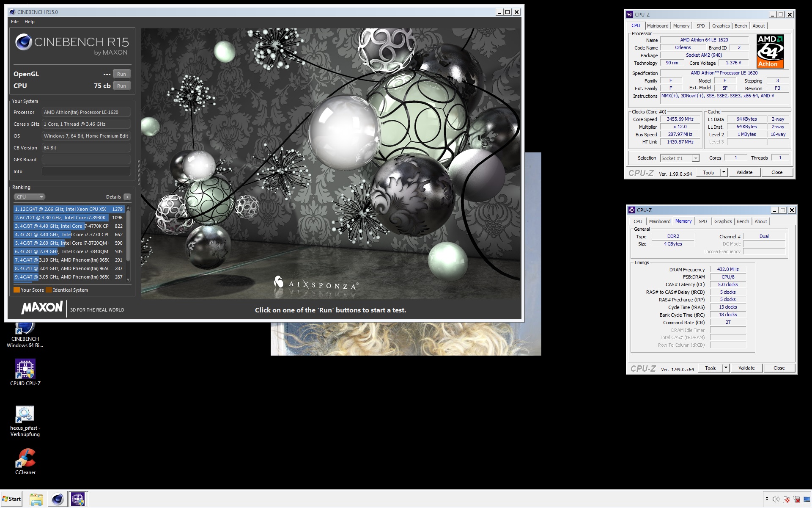Select ranking entry i7-3840QM 505

(x=69, y=251)
